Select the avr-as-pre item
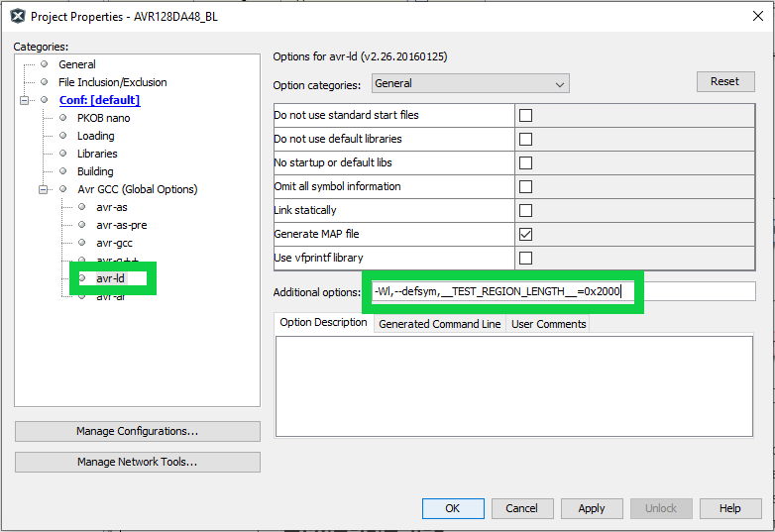The height and width of the screenshot is (532, 775). point(122,225)
